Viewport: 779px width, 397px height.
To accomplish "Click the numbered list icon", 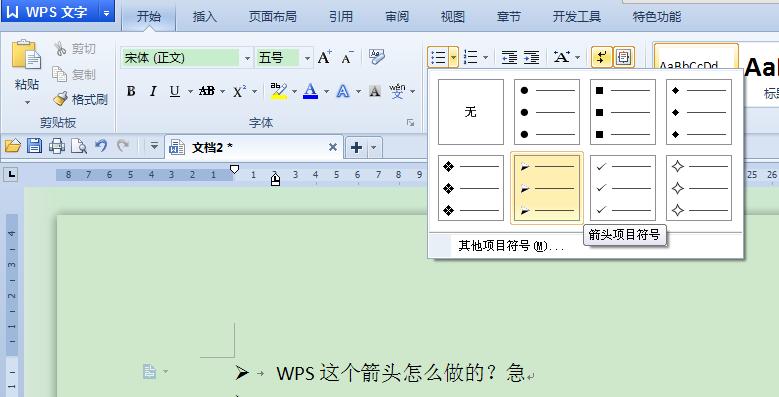I will (x=470, y=57).
